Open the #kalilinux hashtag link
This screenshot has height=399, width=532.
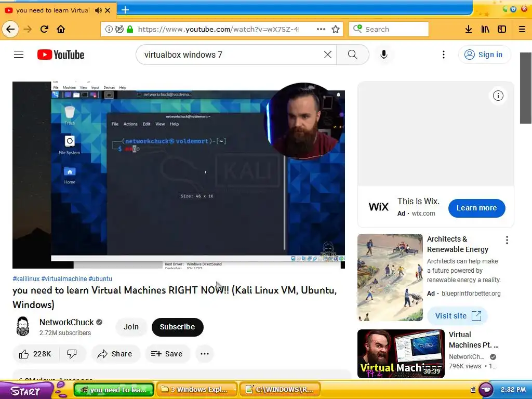coord(26,279)
